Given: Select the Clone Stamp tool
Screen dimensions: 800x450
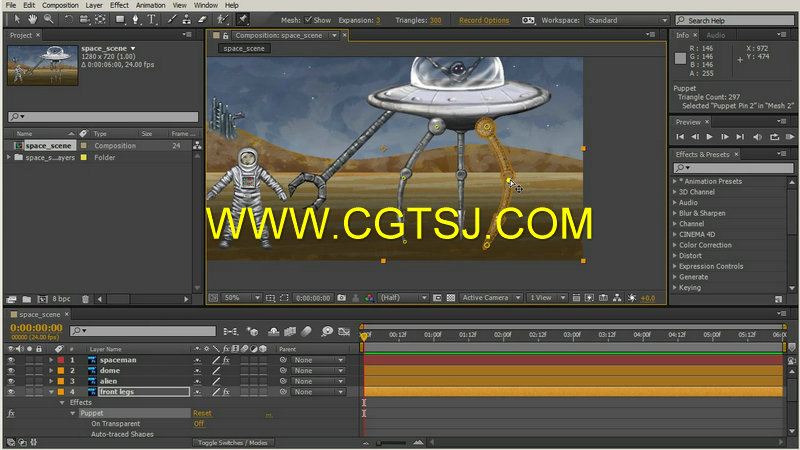Looking at the screenshot, I should 187,19.
